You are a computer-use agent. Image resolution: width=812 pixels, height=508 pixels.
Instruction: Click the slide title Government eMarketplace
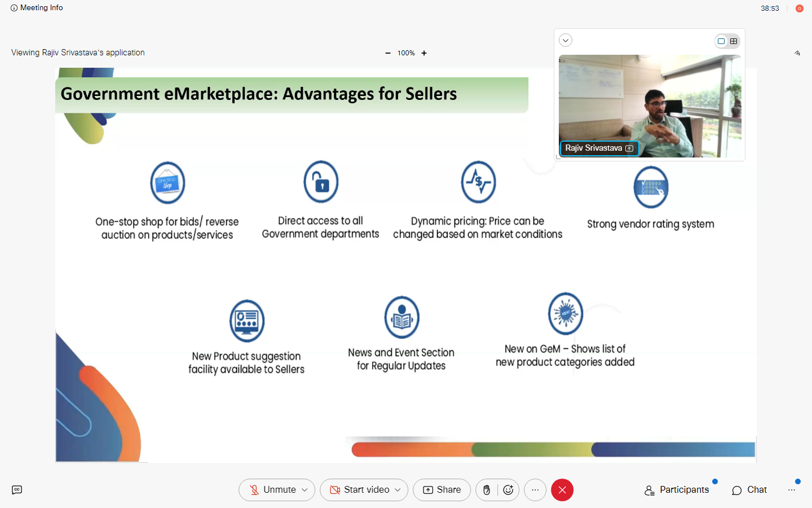pyautogui.click(x=259, y=94)
